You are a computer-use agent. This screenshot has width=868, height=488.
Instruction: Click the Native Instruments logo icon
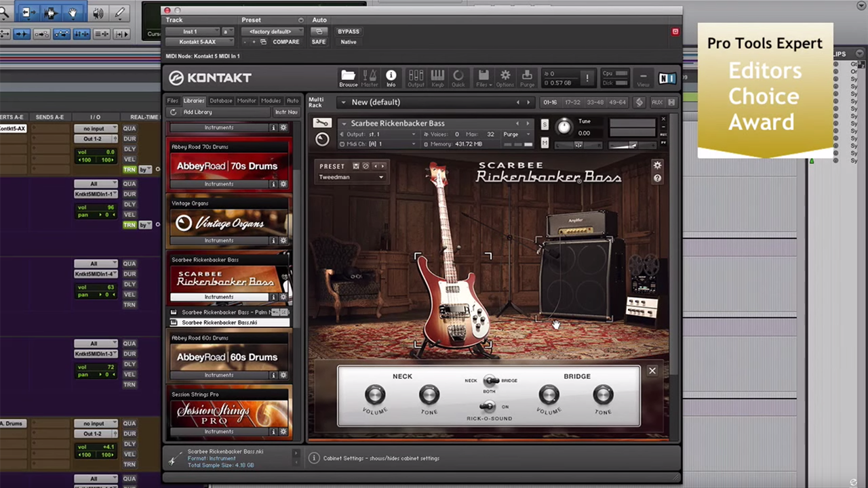point(668,77)
